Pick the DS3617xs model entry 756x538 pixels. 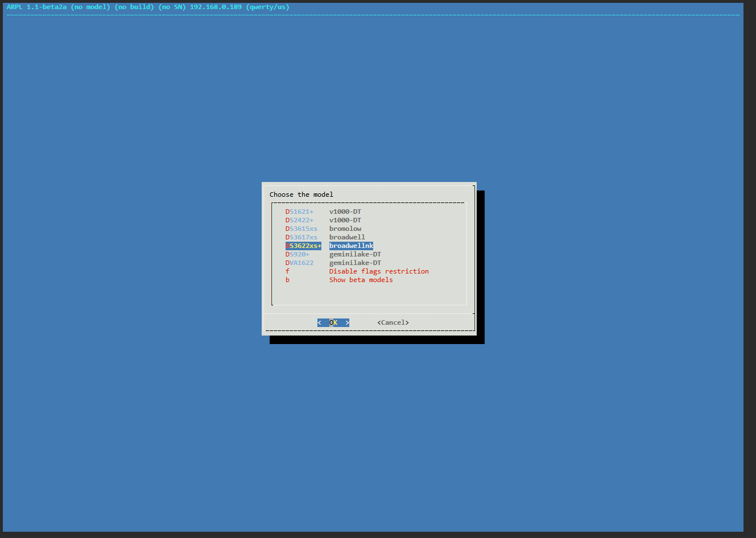tap(301, 237)
